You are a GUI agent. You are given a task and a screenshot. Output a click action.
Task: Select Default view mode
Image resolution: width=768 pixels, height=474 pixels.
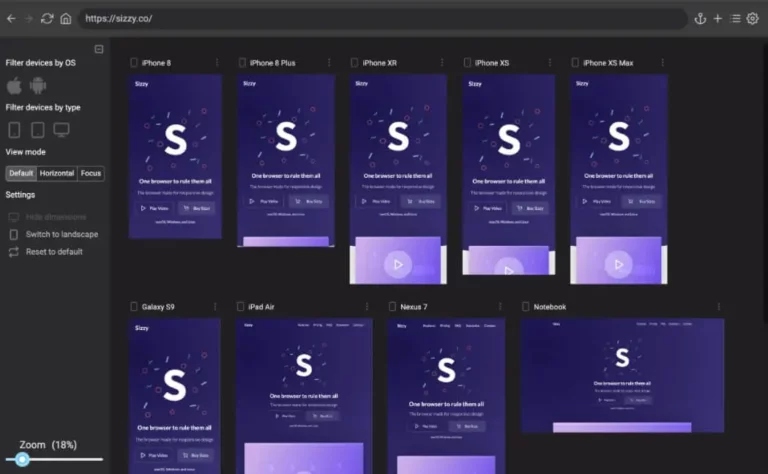[x=21, y=173]
